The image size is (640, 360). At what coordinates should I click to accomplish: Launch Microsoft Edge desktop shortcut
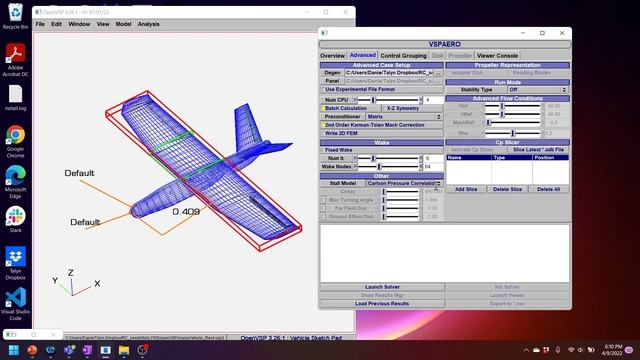click(16, 182)
